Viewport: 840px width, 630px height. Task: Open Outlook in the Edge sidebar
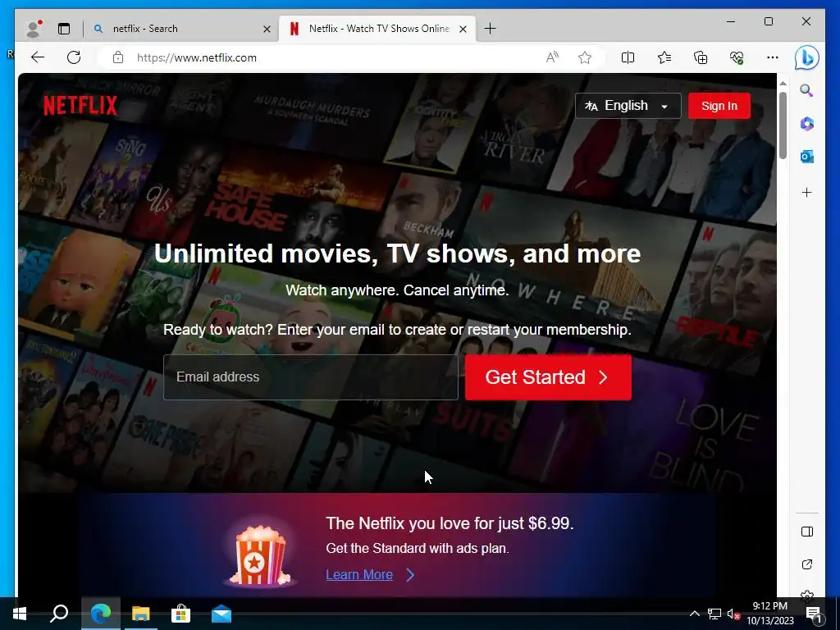point(807,157)
